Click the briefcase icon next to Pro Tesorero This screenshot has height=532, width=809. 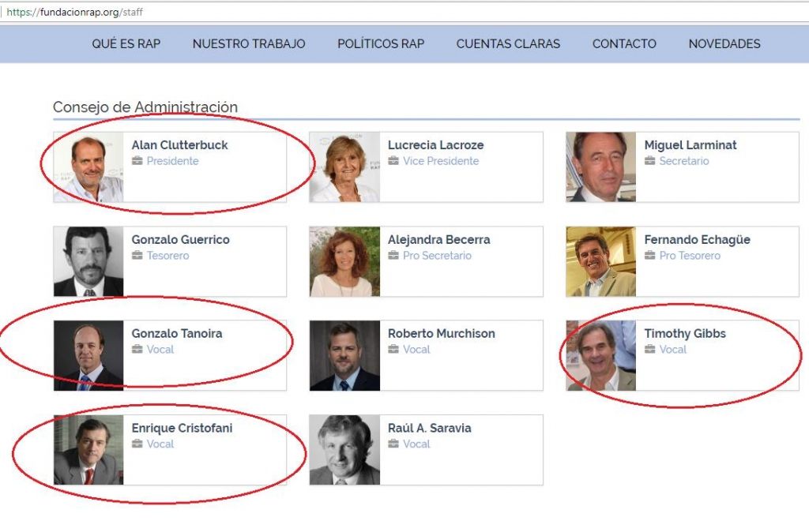650,256
